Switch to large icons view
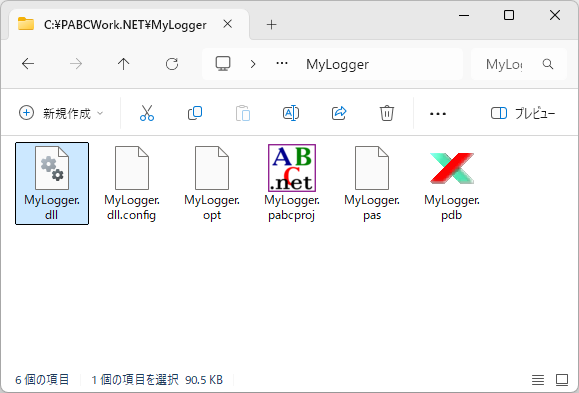The width and height of the screenshot is (579, 393). [x=562, y=379]
